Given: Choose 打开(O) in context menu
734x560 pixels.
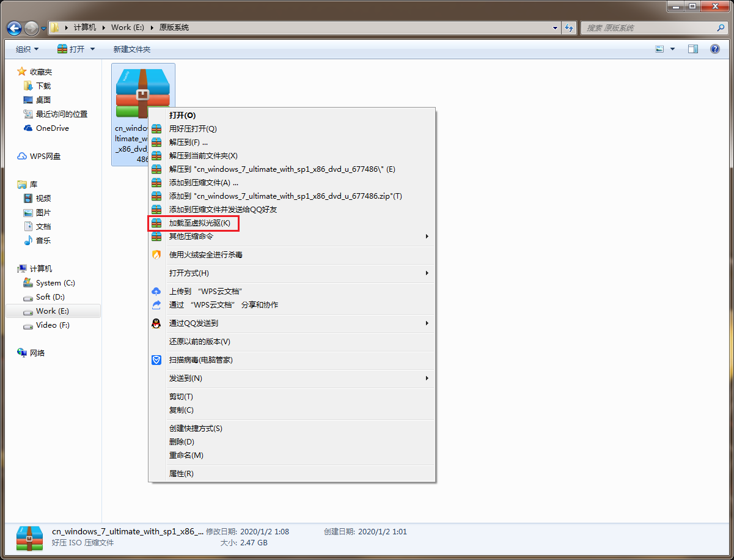Looking at the screenshot, I should tap(292, 115).
